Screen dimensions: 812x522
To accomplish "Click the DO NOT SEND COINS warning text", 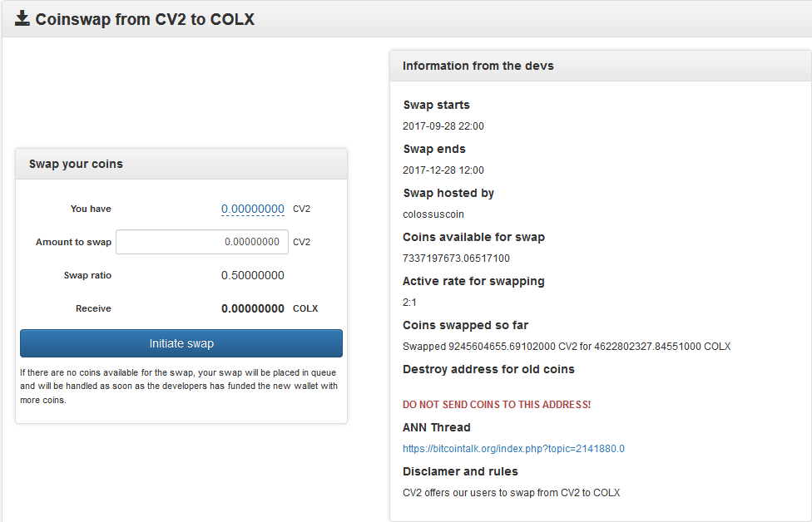I will 497,405.
